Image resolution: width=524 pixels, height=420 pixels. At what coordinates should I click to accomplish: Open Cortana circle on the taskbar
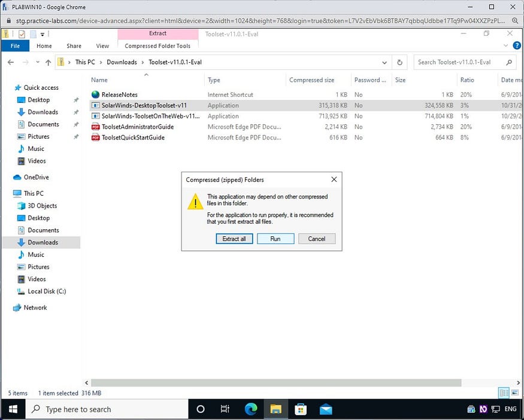pos(201,409)
